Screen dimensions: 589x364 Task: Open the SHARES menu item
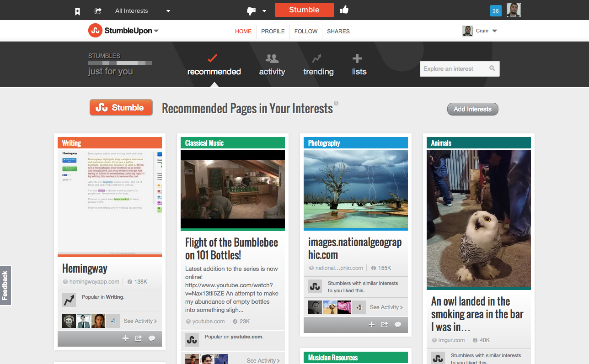338,32
